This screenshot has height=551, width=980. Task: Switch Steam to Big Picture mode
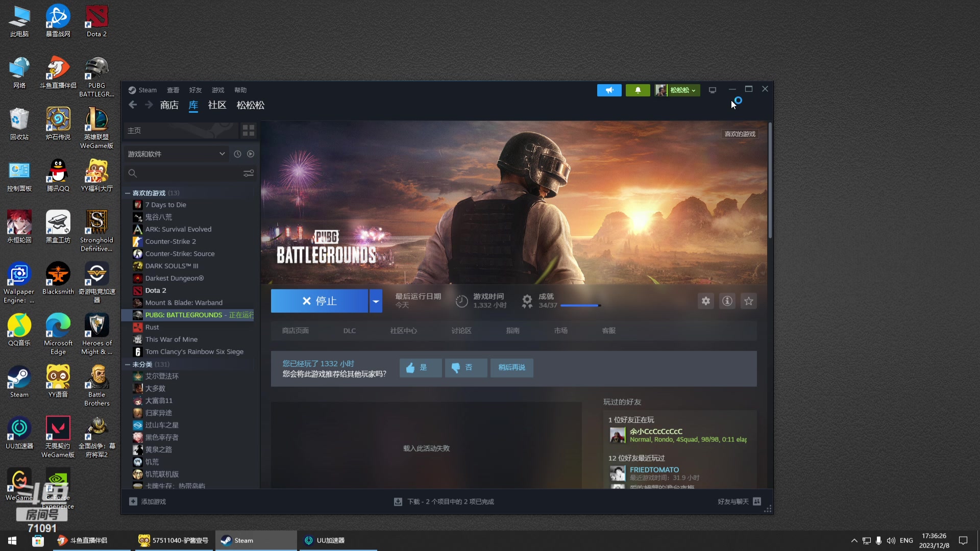[x=713, y=90]
